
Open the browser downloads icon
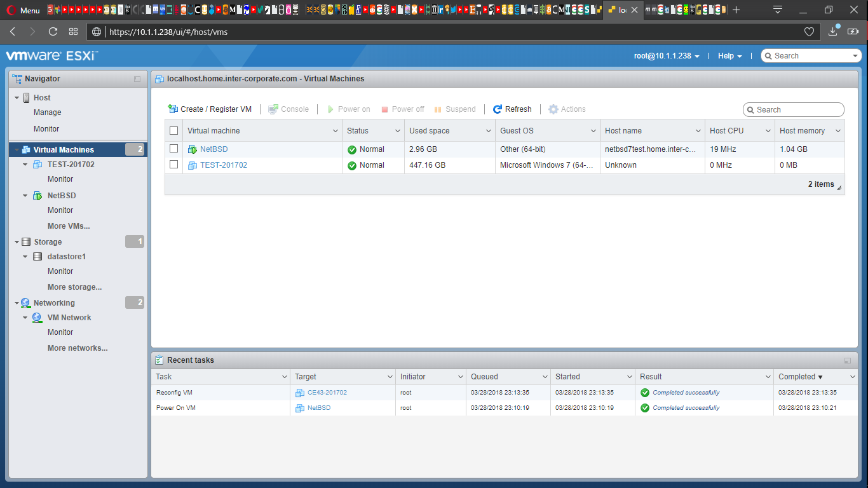pos(833,31)
